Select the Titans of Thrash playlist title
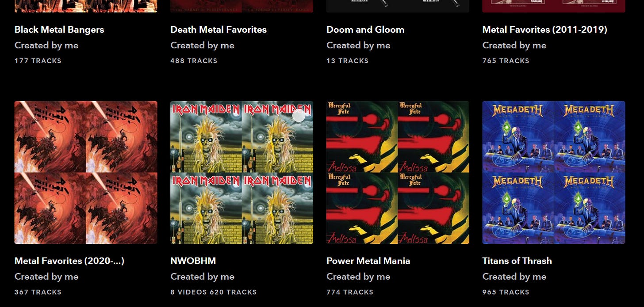The image size is (644, 307). click(517, 261)
